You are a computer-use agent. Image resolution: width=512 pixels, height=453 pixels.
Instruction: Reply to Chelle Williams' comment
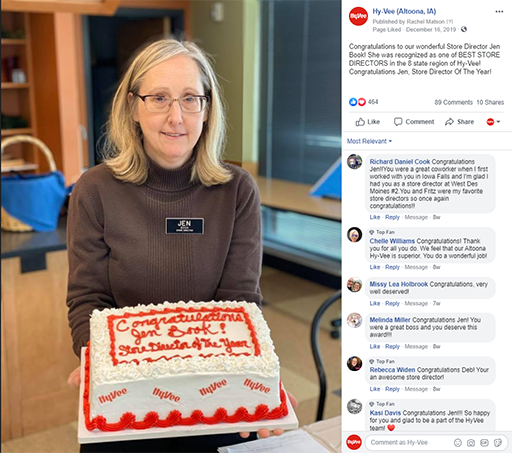click(392, 267)
